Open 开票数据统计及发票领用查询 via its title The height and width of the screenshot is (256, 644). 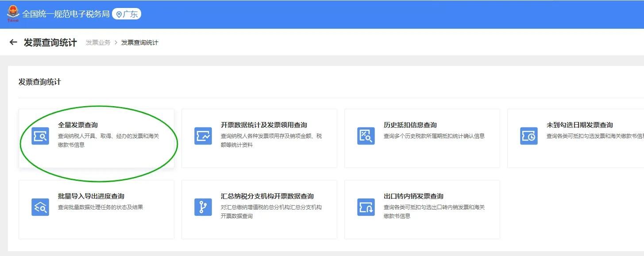[264, 125]
